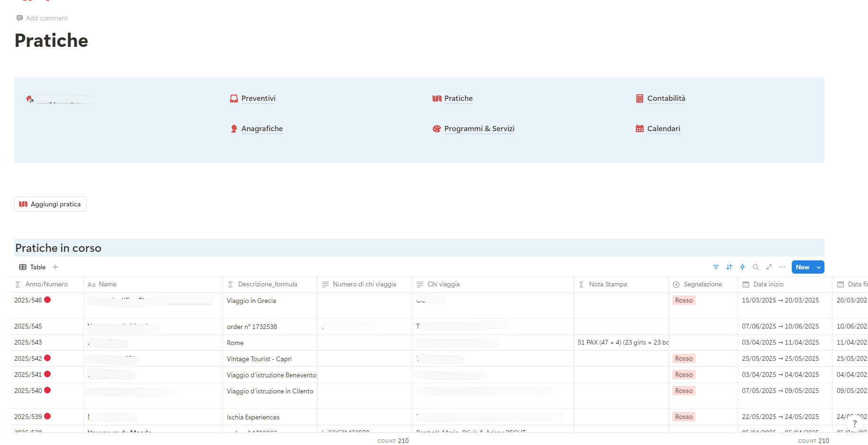Click Viaggio d'istruzione Benevento cell

pyautogui.click(x=270, y=375)
